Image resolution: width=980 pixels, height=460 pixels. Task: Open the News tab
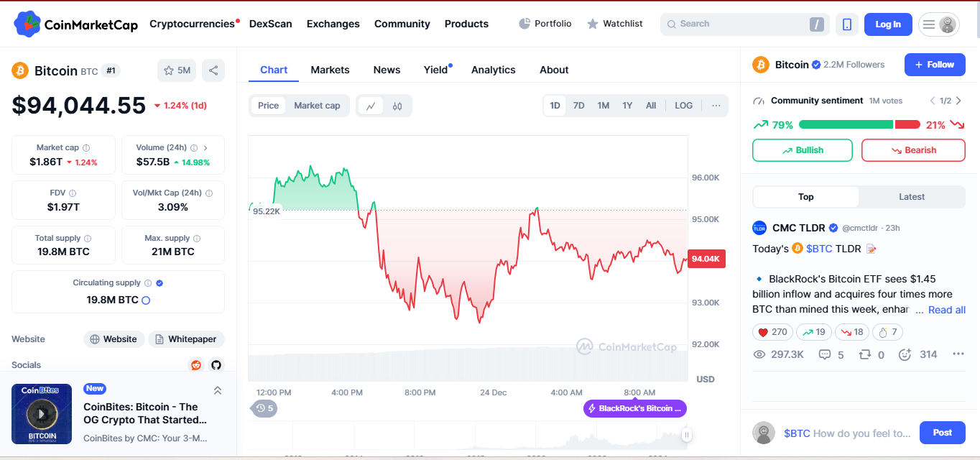[387, 70]
